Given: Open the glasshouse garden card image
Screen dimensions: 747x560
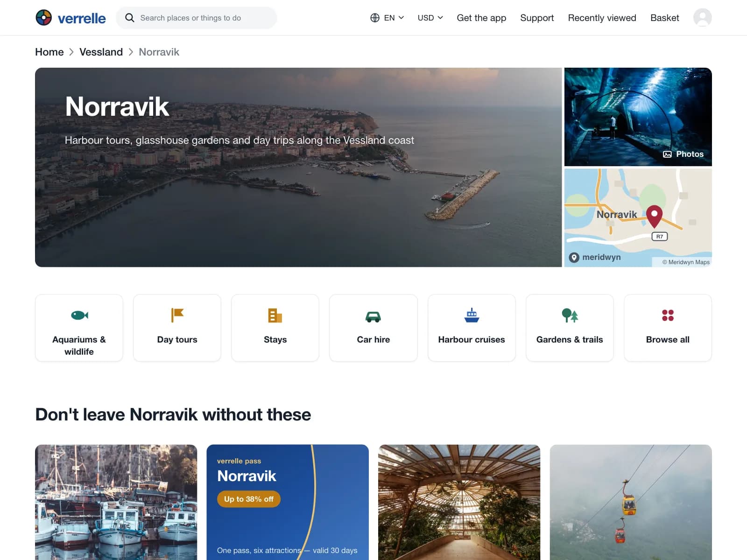Looking at the screenshot, I should click(x=459, y=502).
